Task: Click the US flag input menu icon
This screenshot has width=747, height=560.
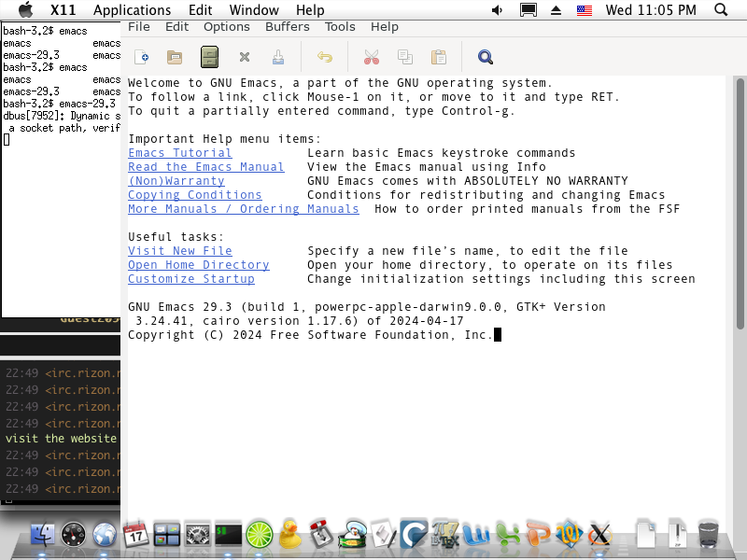Action: pyautogui.click(x=585, y=10)
